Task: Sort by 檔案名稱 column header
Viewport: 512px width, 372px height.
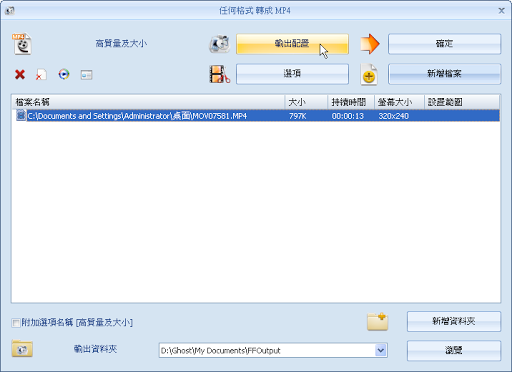Action: [x=148, y=102]
